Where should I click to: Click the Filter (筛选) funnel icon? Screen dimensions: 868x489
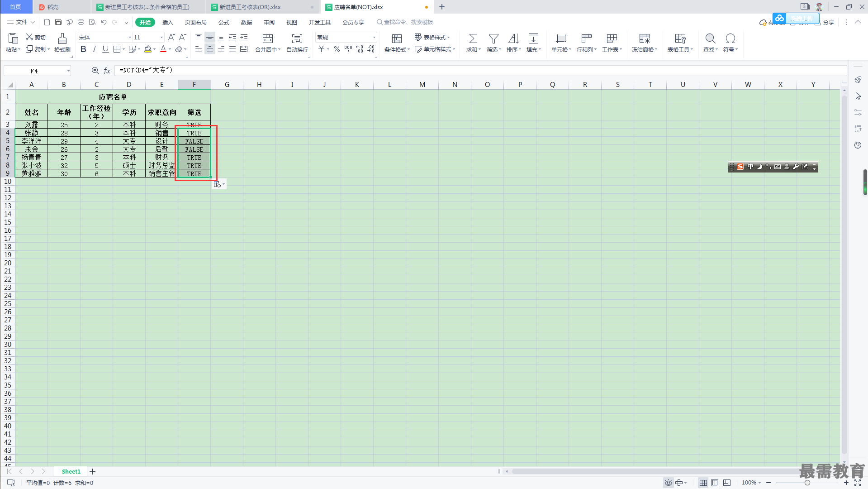(x=493, y=38)
